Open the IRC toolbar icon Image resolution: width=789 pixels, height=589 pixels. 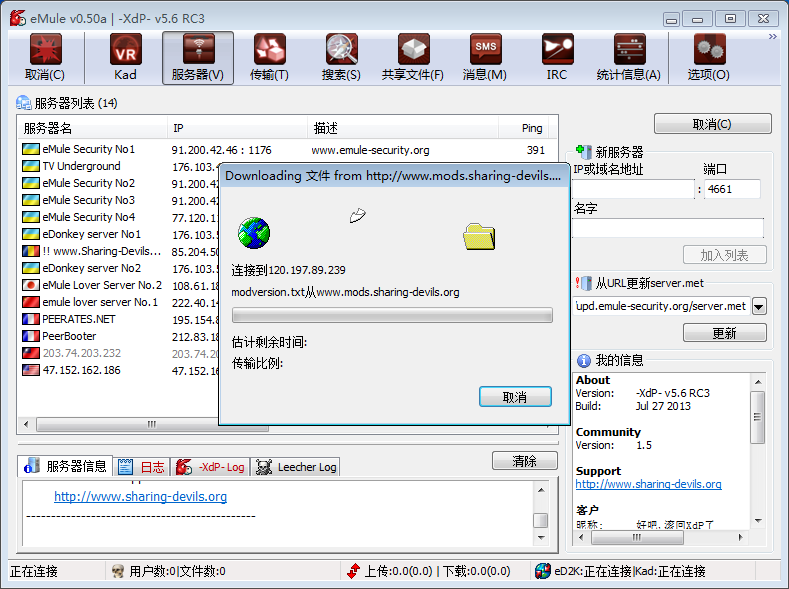557,49
